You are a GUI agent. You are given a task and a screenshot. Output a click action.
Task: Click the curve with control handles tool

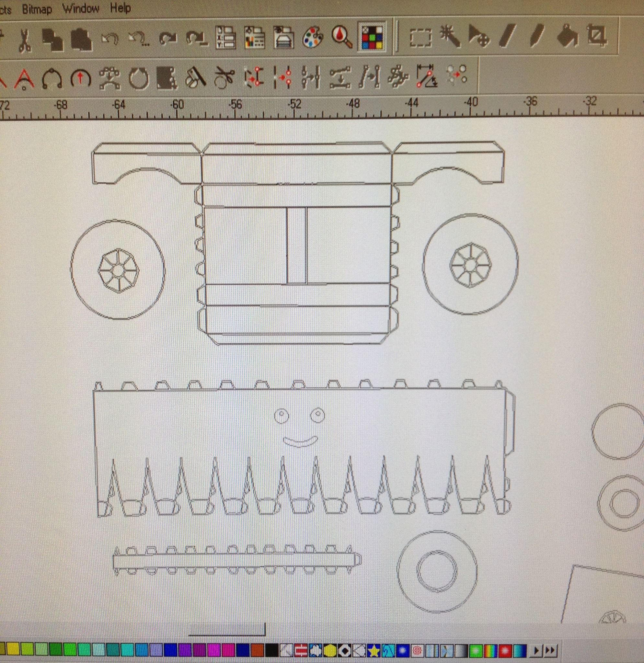pyautogui.click(x=109, y=78)
